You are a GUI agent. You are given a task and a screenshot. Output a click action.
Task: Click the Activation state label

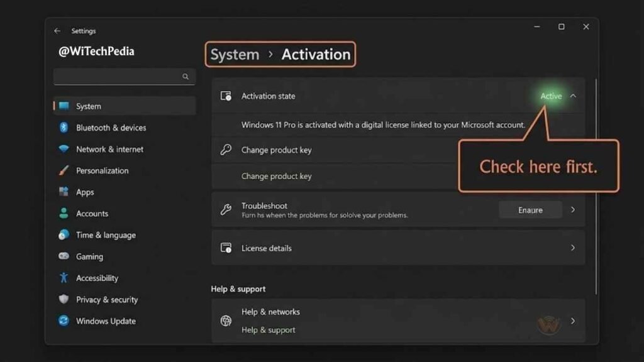(x=268, y=96)
